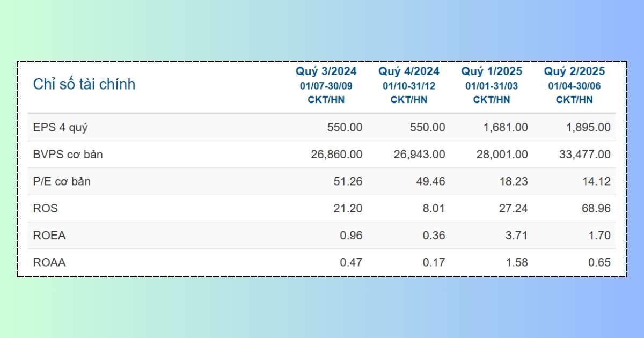Select the 'BVPS cơ bản' row label

[68, 155]
